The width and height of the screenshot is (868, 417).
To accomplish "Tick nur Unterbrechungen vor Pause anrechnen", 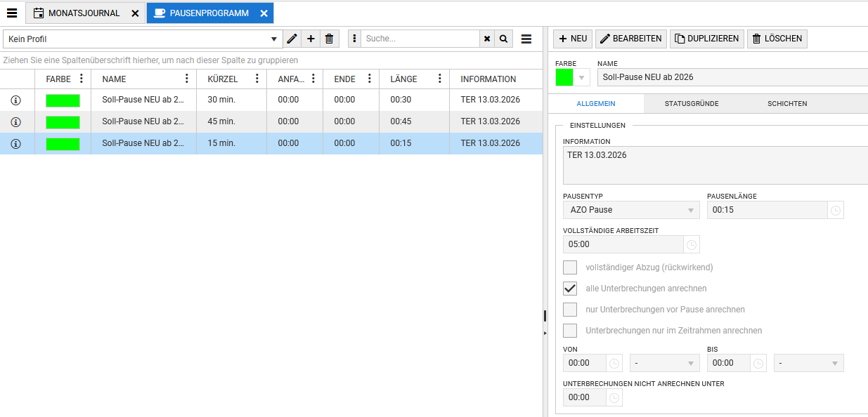I will [570, 310].
